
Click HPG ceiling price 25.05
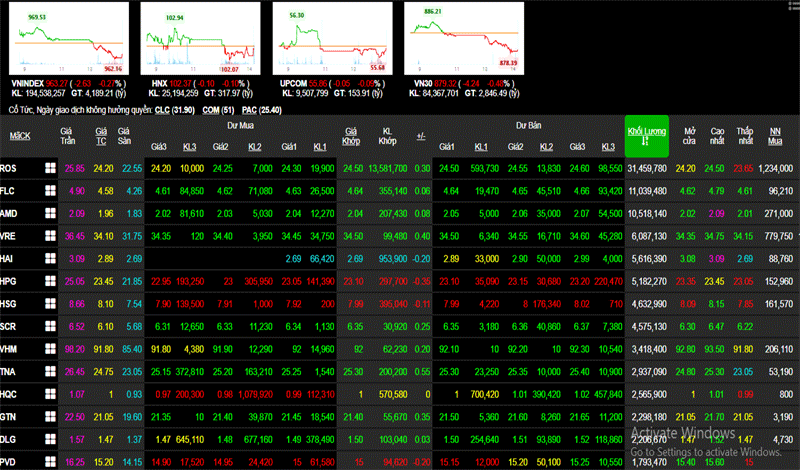point(74,281)
